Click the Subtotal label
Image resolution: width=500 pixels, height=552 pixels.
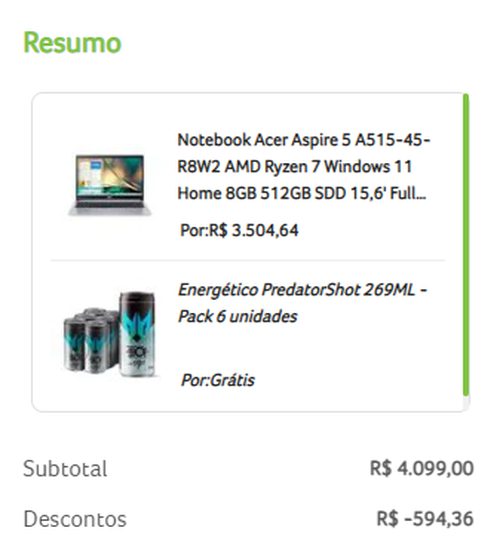[x=65, y=469]
